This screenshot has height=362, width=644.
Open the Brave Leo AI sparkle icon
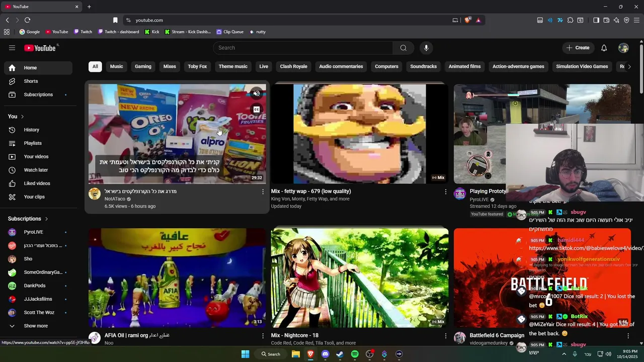point(616,20)
